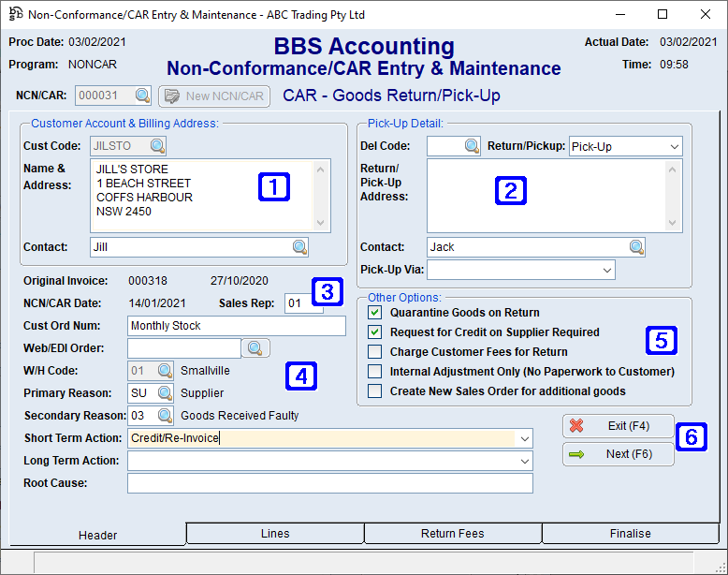Click NCN/CAR Date value 14/01/2021
The height and width of the screenshot is (575, 728).
click(157, 303)
